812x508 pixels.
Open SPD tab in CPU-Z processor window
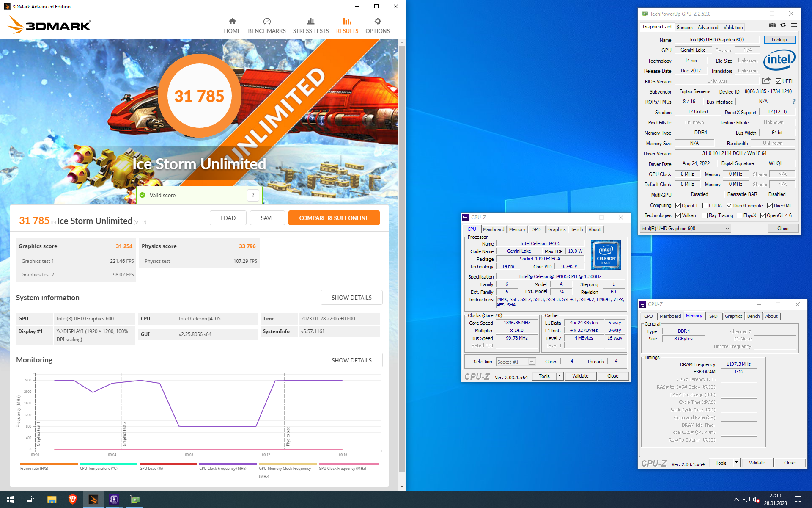click(536, 229)
